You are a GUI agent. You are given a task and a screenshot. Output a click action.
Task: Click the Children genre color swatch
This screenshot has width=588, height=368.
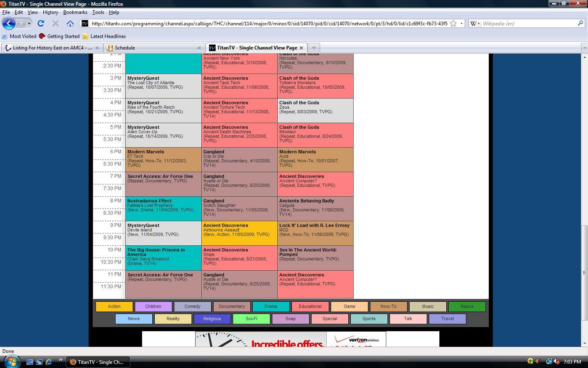click(x=154, y=306)
